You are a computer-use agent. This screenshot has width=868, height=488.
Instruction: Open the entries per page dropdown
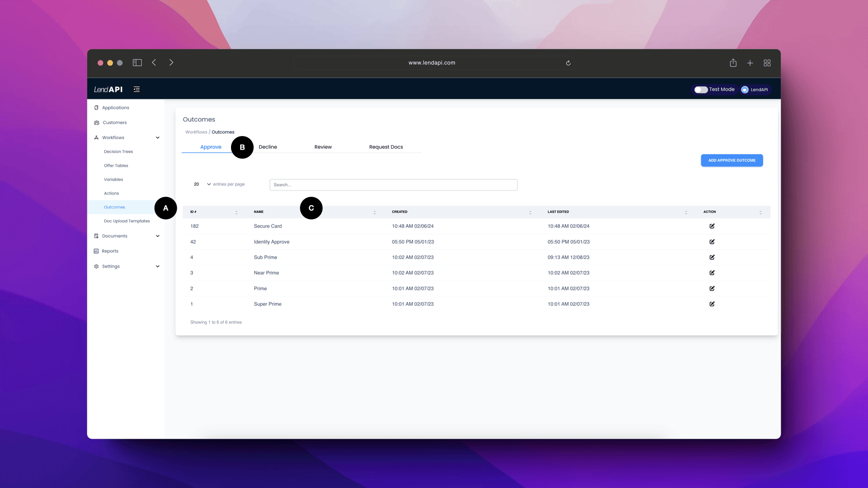203,183
